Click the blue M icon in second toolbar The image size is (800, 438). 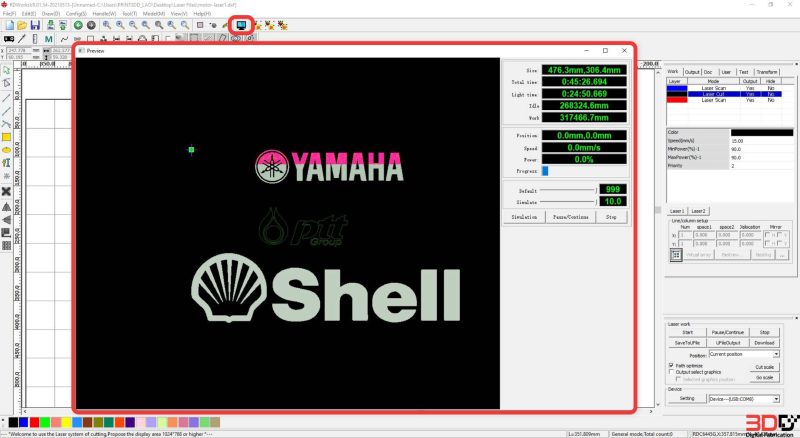pos(48,39)
